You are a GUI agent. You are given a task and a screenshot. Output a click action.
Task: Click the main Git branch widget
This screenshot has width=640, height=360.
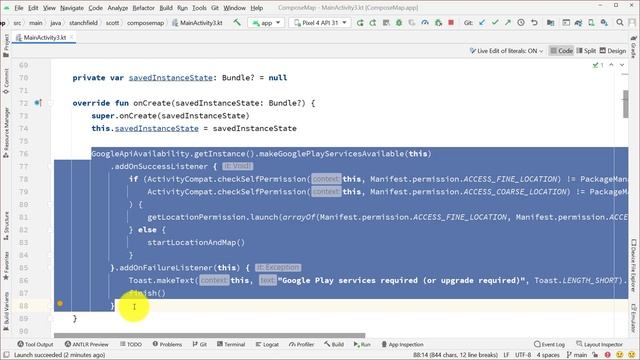[x=577, y=355]
